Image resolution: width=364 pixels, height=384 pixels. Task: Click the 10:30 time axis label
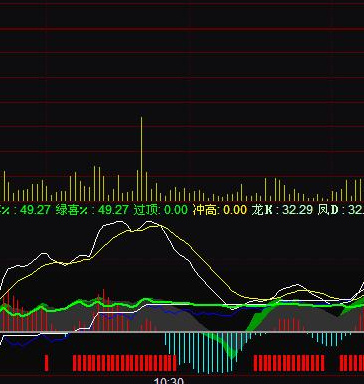click(x=169, y=381)
